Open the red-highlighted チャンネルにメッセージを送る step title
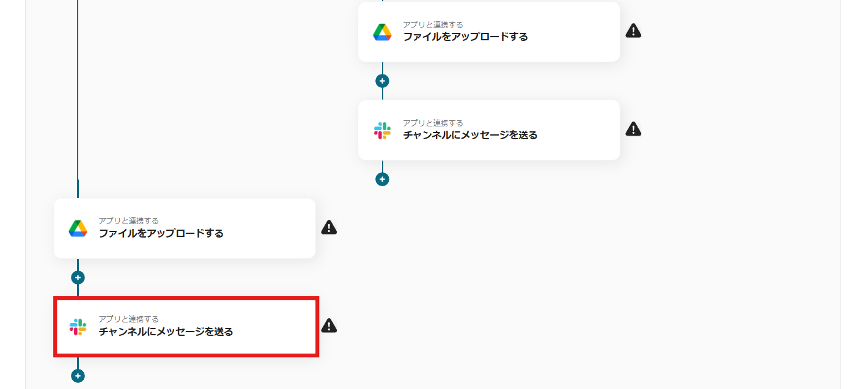Viewport: 868px width, 389px height. pyautogui.click(x=166, y=332)
